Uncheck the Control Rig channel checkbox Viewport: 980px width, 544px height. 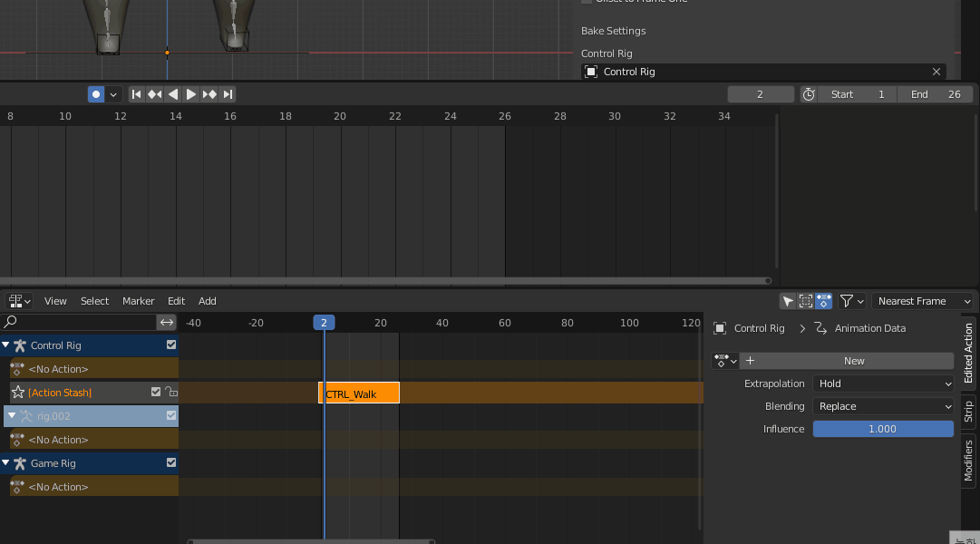171,345
